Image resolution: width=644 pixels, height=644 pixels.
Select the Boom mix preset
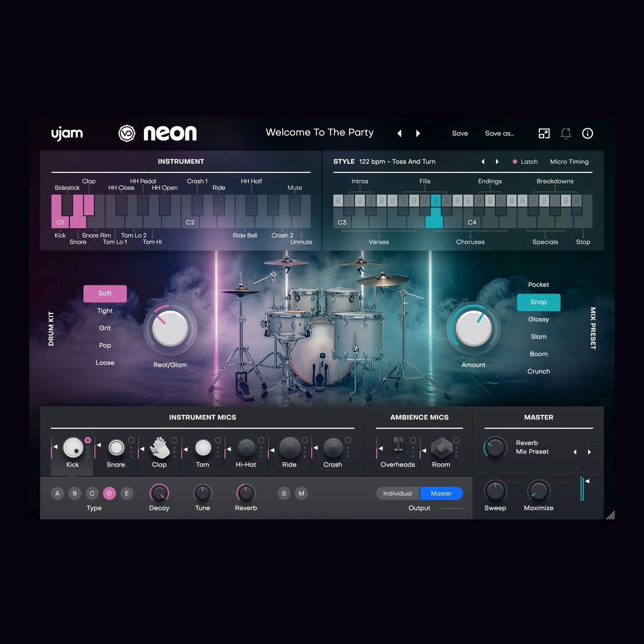pyautogui.click(x=539, y=354)
